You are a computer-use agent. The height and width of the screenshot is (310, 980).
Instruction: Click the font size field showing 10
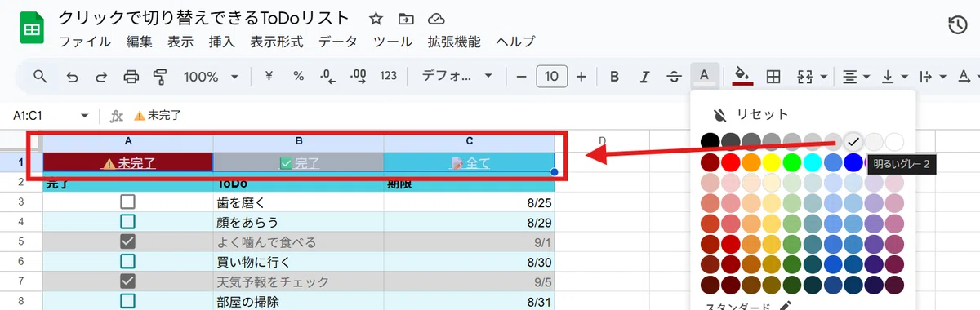(552, 77)
